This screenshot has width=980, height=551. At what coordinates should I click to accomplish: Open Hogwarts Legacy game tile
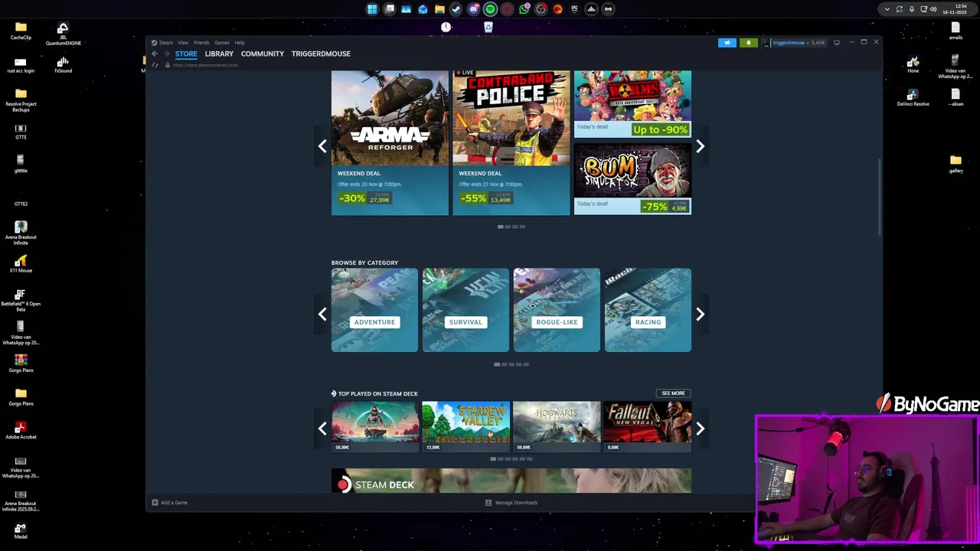[x=557, y=427]
